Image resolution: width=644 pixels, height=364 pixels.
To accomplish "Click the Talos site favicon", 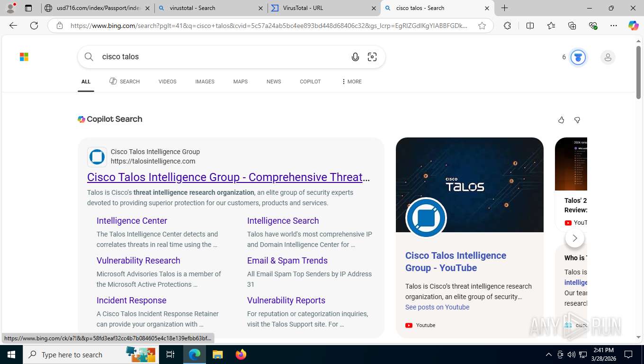I will pos(97,157).
